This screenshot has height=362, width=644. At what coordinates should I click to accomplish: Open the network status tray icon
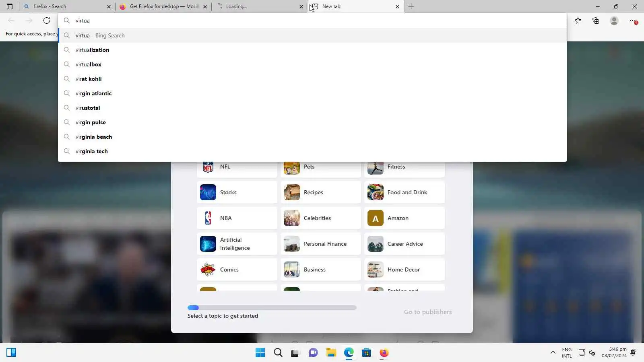582,353
